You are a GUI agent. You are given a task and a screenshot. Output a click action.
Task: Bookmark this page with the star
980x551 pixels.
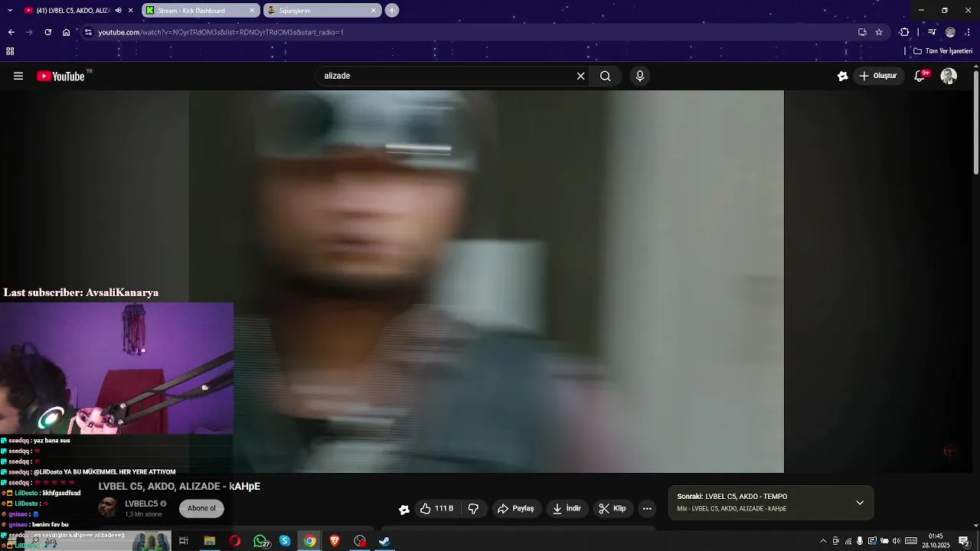click(879, 32)
